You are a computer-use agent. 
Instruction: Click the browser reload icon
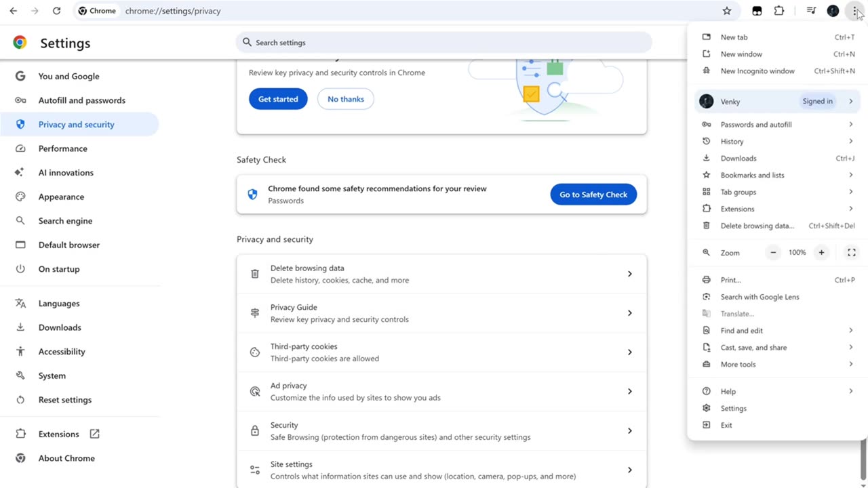click(56, 11)
